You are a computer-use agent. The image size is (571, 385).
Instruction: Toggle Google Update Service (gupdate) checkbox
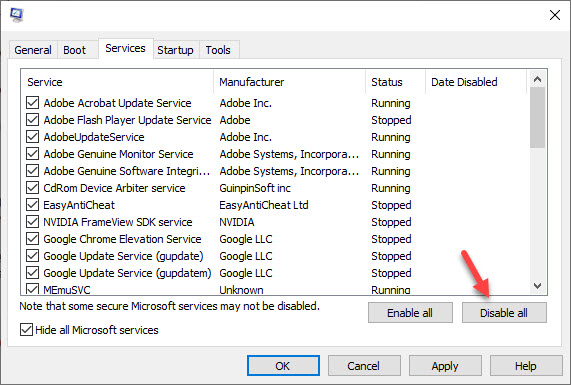32,256
